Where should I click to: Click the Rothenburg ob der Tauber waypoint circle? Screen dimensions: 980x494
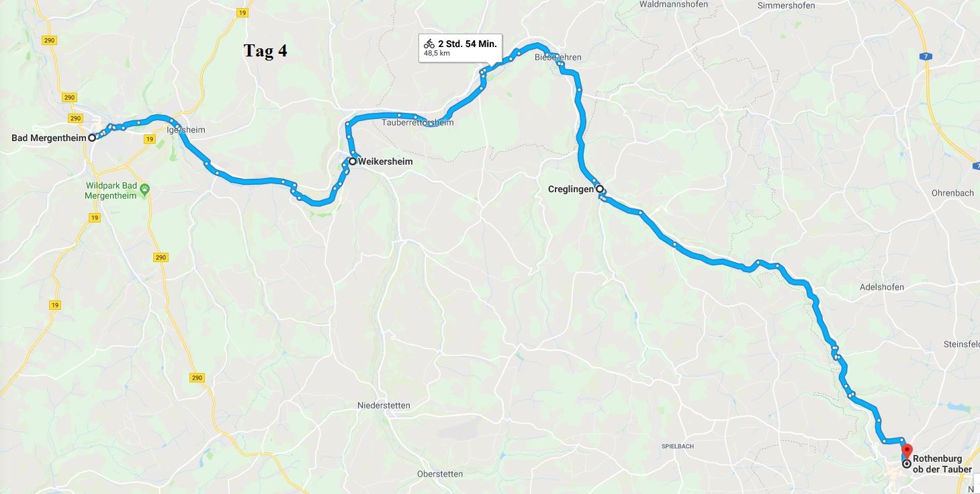tap(907, 464)
